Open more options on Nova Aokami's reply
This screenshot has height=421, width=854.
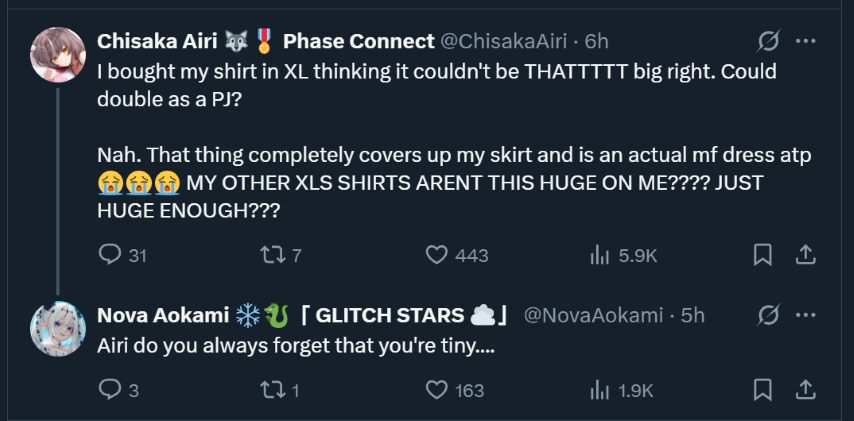point(805,315)
